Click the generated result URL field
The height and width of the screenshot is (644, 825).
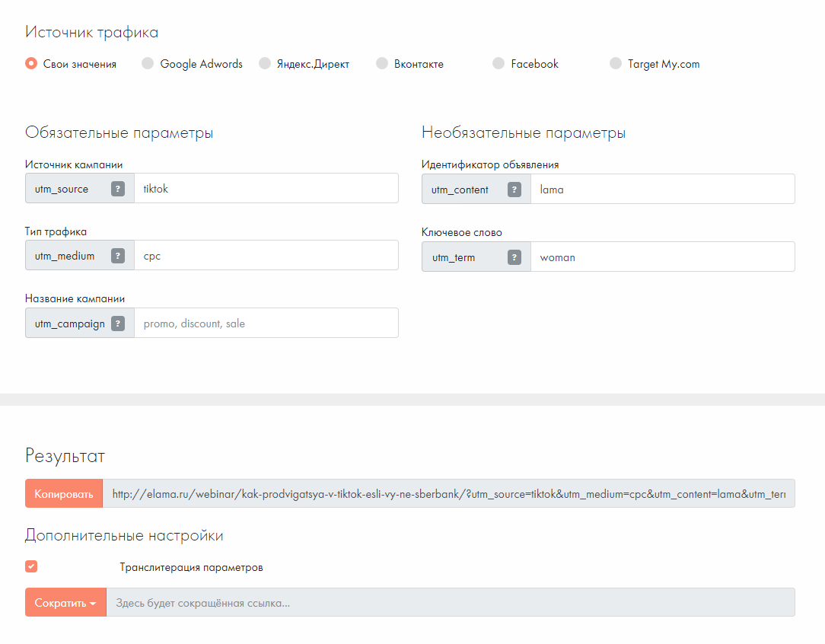coord(449,494)
